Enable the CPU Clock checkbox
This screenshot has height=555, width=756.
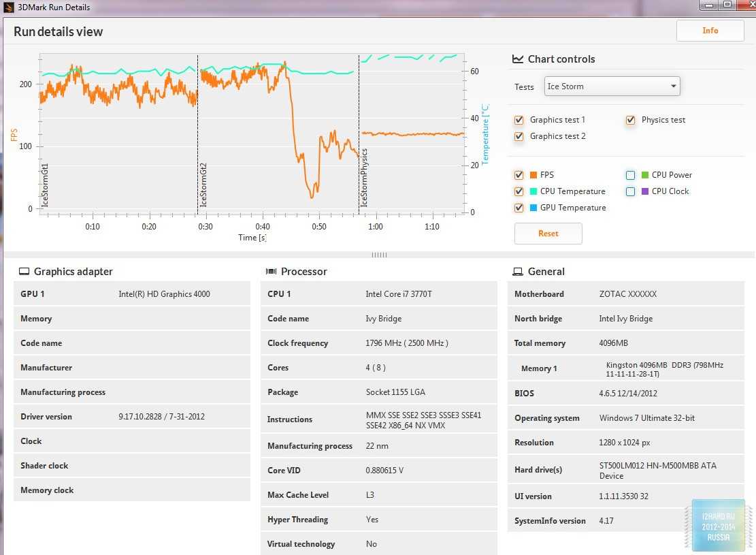pos(630,191)
